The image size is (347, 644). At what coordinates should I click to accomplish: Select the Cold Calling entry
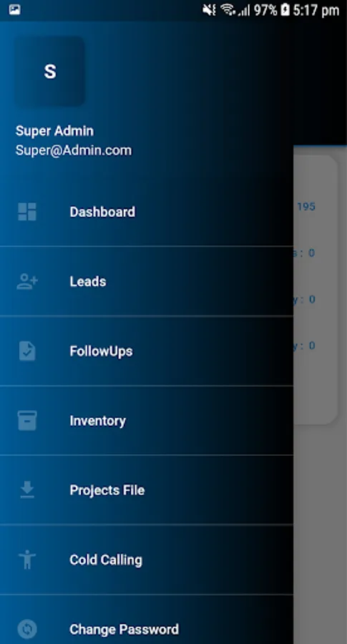pyautogui.click(x=147, y=560)
